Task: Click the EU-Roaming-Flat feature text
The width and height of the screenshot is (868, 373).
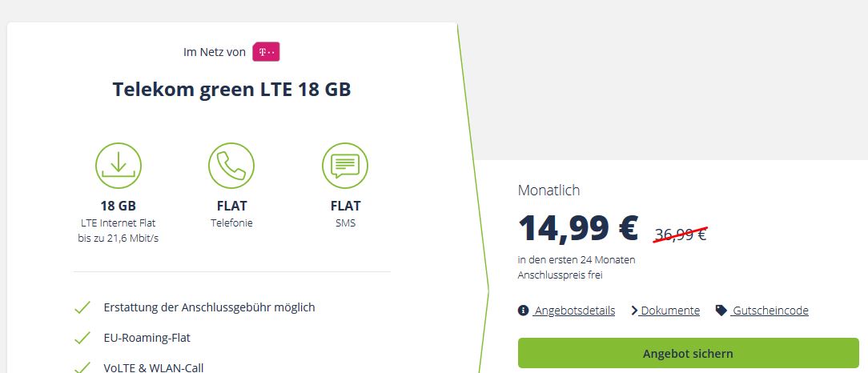Action: (x=147, y=338)
